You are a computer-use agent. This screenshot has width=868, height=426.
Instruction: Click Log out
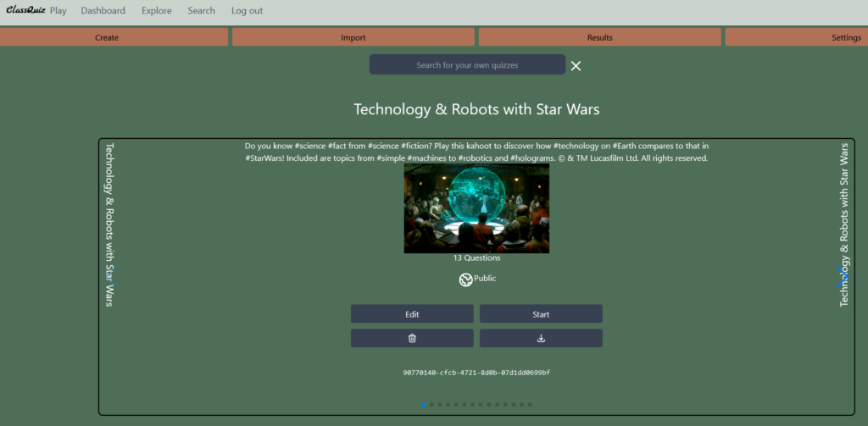point(247,10)
